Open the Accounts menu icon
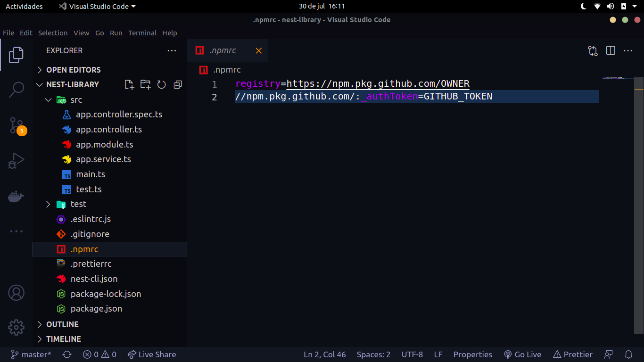The width and height of the screenshot is (644, 362). coord(16,293)
